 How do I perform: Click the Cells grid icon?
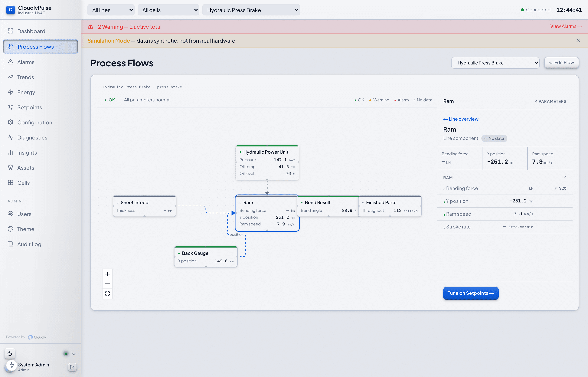(11, 183)
